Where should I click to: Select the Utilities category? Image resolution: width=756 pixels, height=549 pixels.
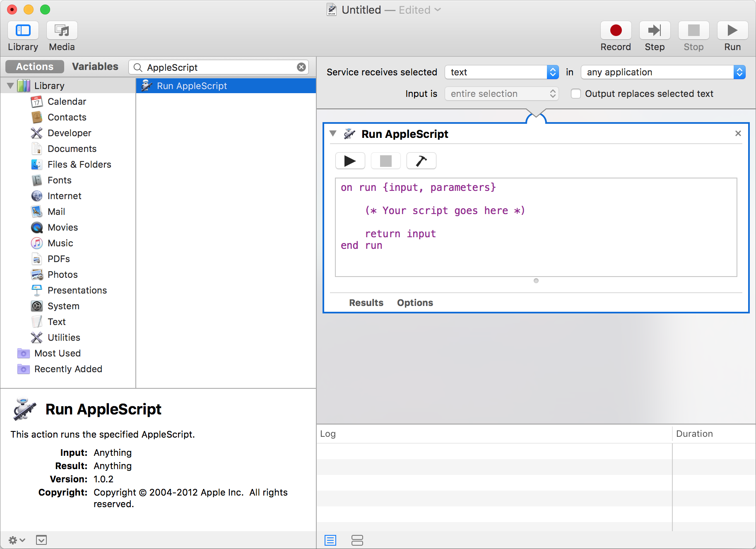click(x=64, y=337)
